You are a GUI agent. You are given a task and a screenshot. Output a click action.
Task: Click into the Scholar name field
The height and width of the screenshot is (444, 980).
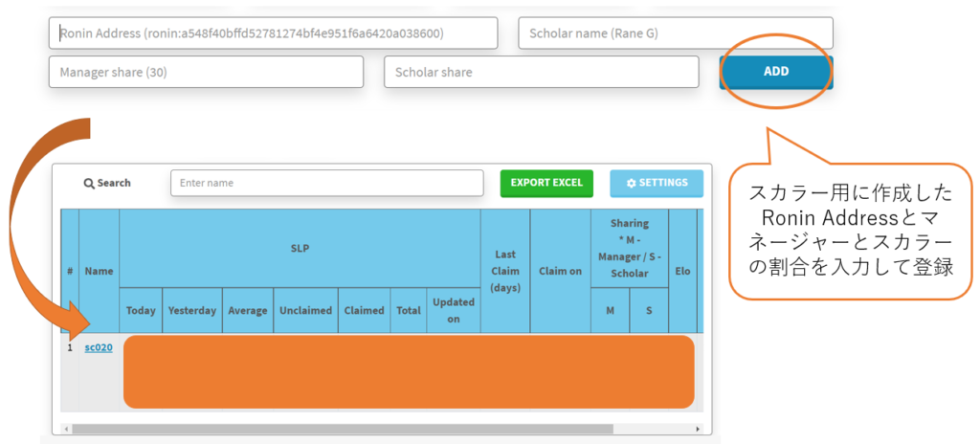(675, 33)
